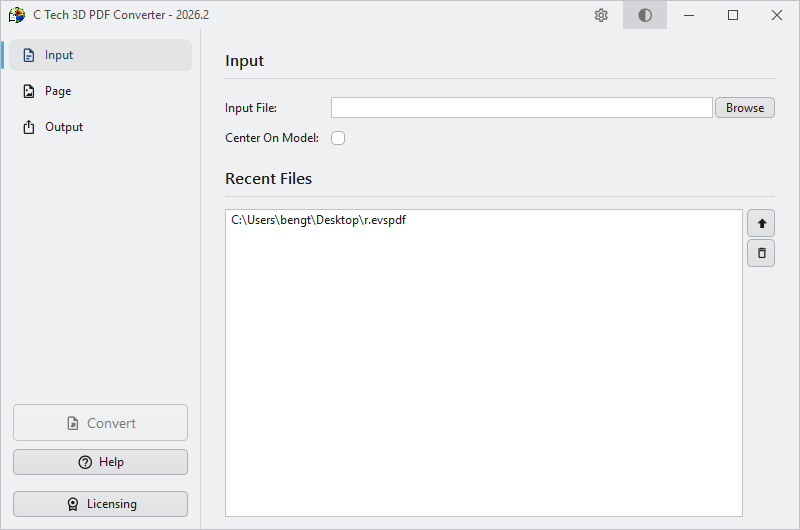Open the Licensing dialog
The width and height of the screenshot is (800, 530).
(x=101, y=504)
